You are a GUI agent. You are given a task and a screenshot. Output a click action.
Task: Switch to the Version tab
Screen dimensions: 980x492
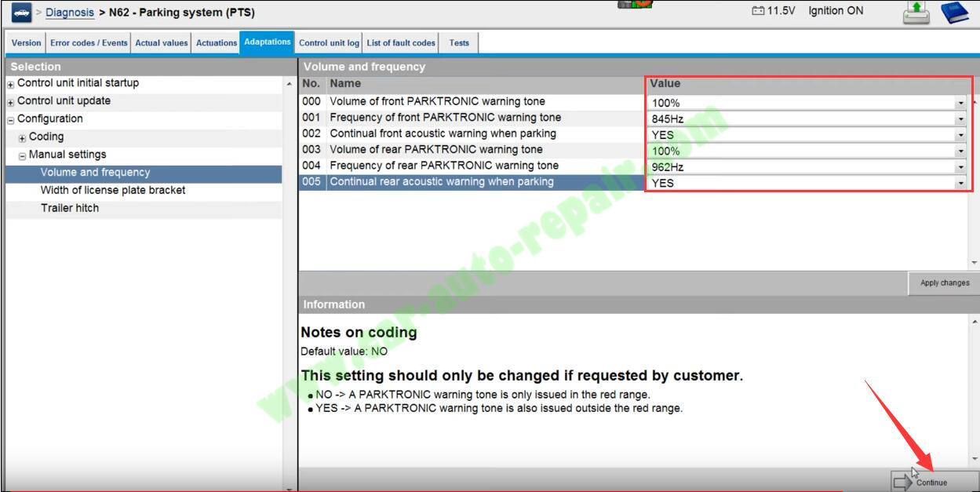click(27, 43)
